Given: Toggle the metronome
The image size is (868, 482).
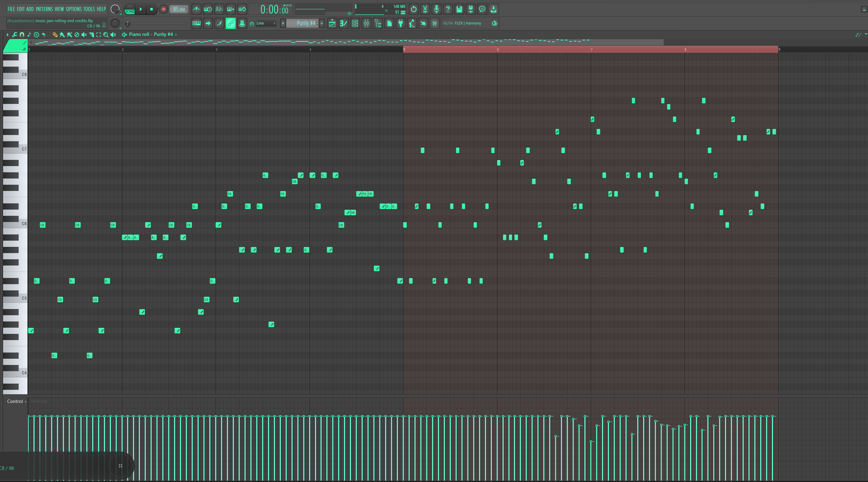Looking at the screenshot, I should 197,9.
